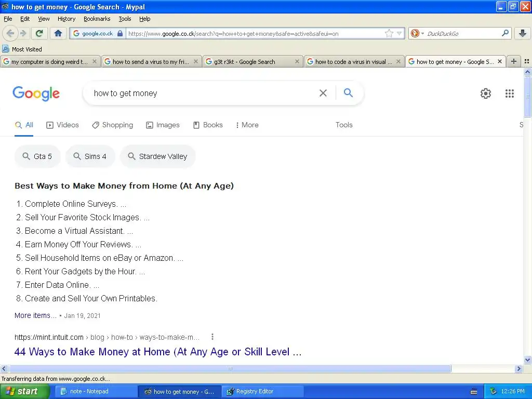Image resolution: width=532 pixels, height=399 pixels.
Task: Select the Videos search filter
Action: [62, 125]
